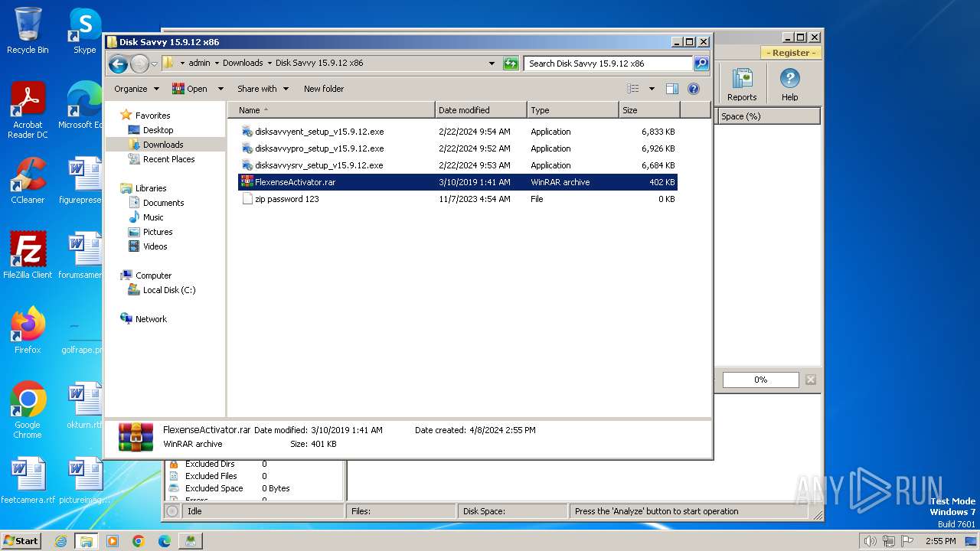Viewport: 980px width, 551px height.
Task: Click Computer in the navigation pane
Action: pos(153,275)
